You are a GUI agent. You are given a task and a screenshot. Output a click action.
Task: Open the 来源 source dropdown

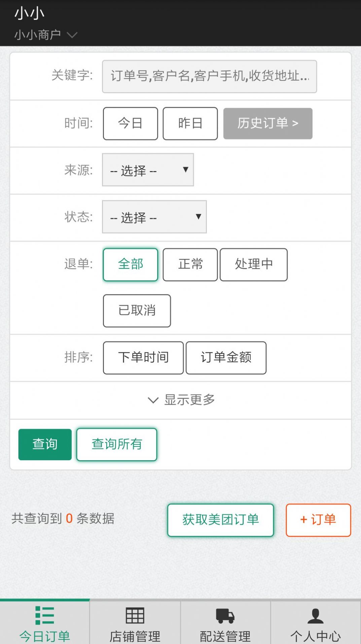[148, 170]
